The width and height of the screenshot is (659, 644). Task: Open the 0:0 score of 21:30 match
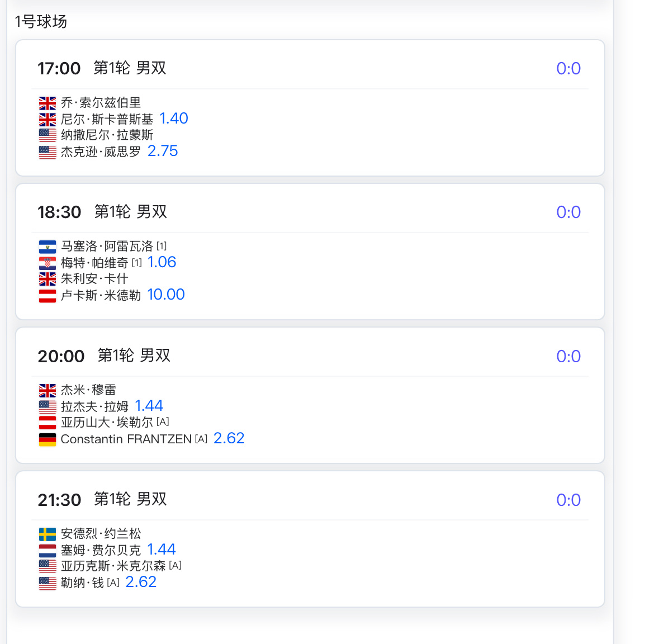click(x=568, y=500)
